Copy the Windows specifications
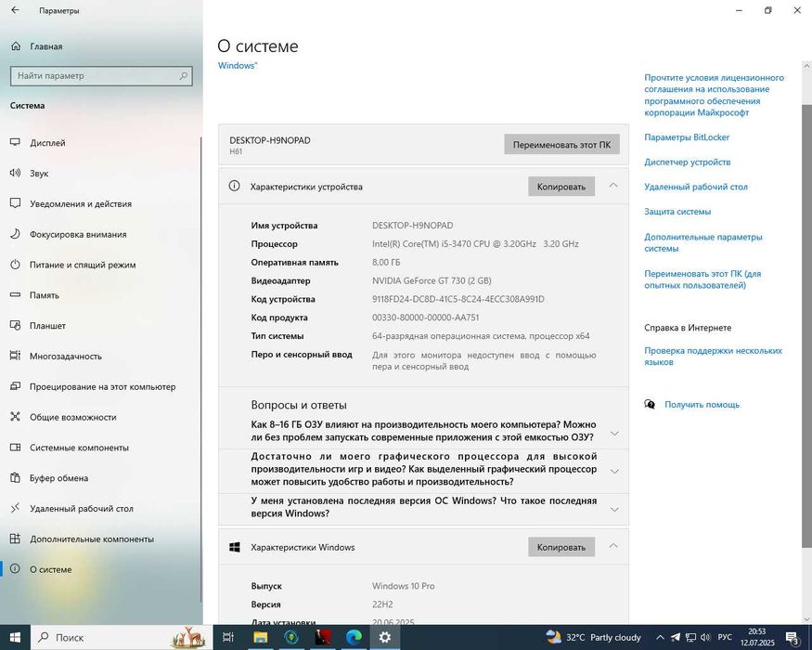The image size is (812, 650). coord(561,547)
